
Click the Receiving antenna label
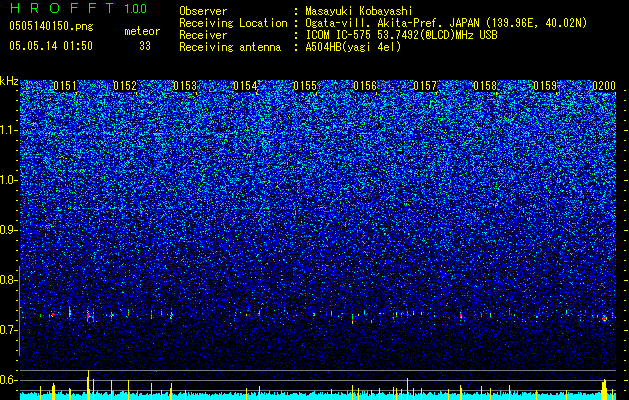[x=230, y=47]
